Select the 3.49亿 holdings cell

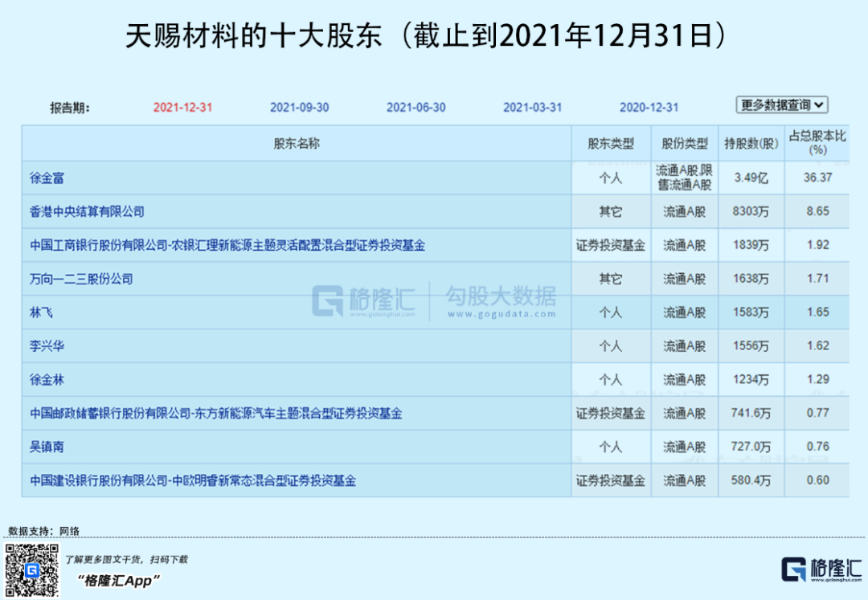click(x=751, y=178)
